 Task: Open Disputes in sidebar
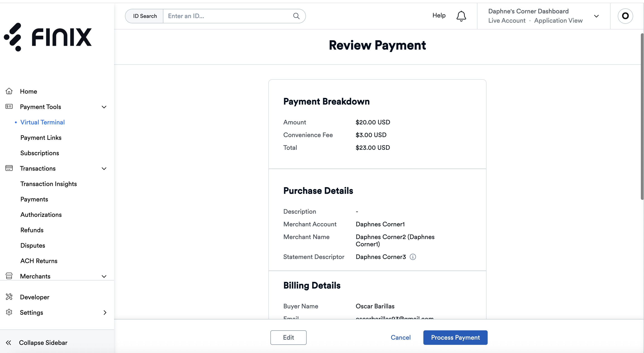(33, 245)
